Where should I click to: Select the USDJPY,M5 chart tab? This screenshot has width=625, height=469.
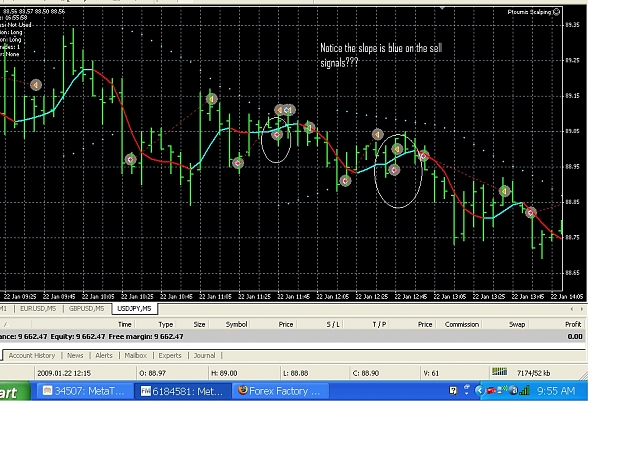[x=134, y=309]
